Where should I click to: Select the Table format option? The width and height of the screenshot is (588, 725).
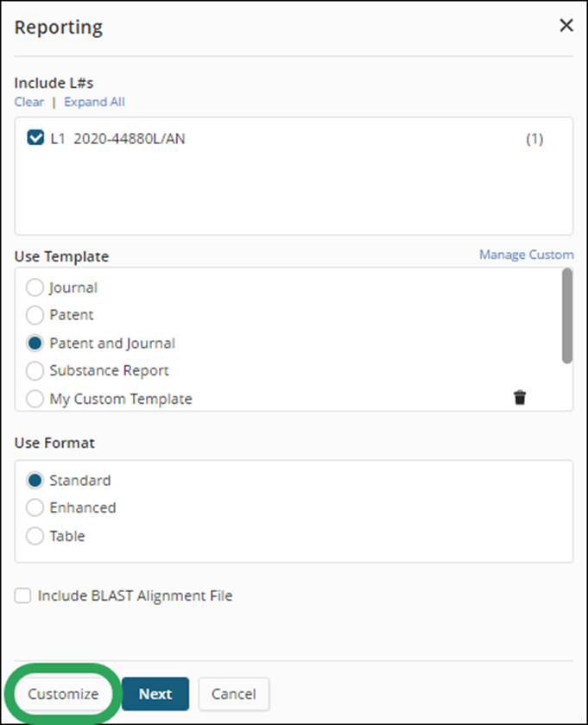(x=35, y=536)
